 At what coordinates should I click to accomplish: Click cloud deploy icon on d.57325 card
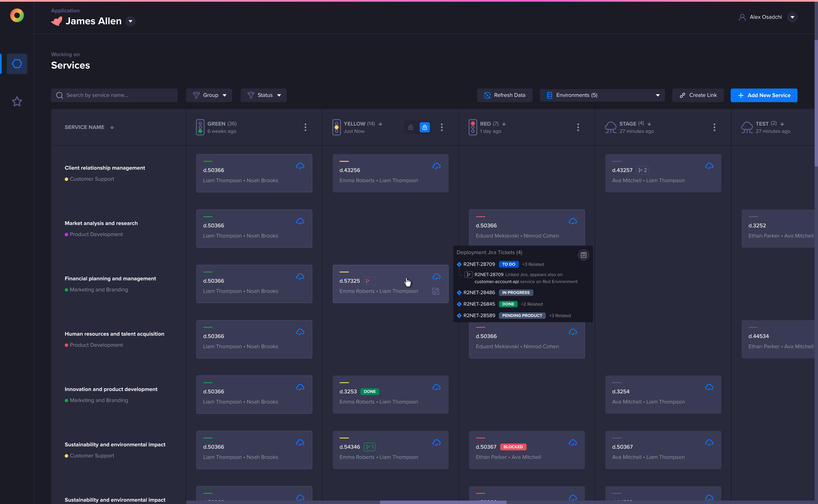pyautogui.click(x=436, y=277)
